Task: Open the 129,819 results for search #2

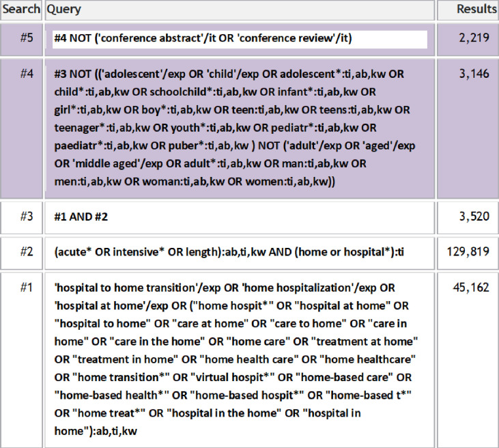Action: coord(468,252)
